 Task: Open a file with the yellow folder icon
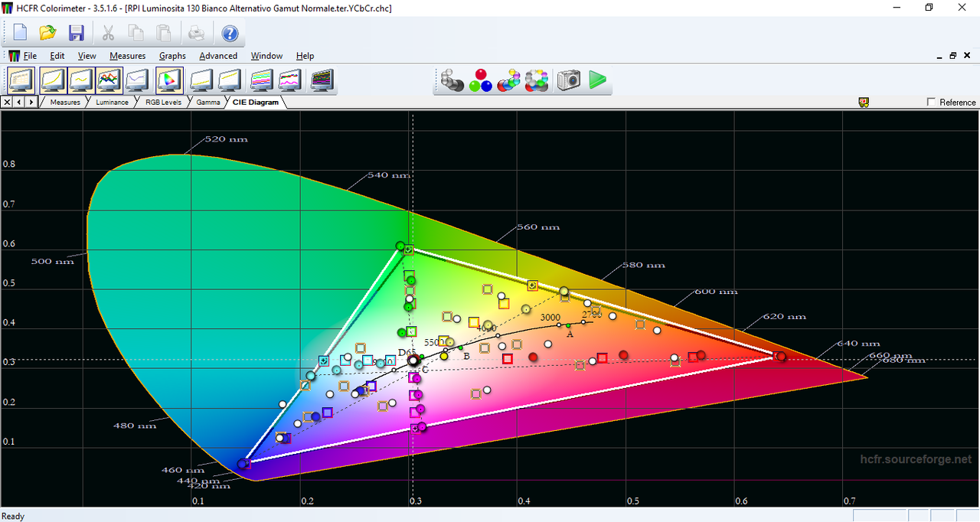point(48,33)
